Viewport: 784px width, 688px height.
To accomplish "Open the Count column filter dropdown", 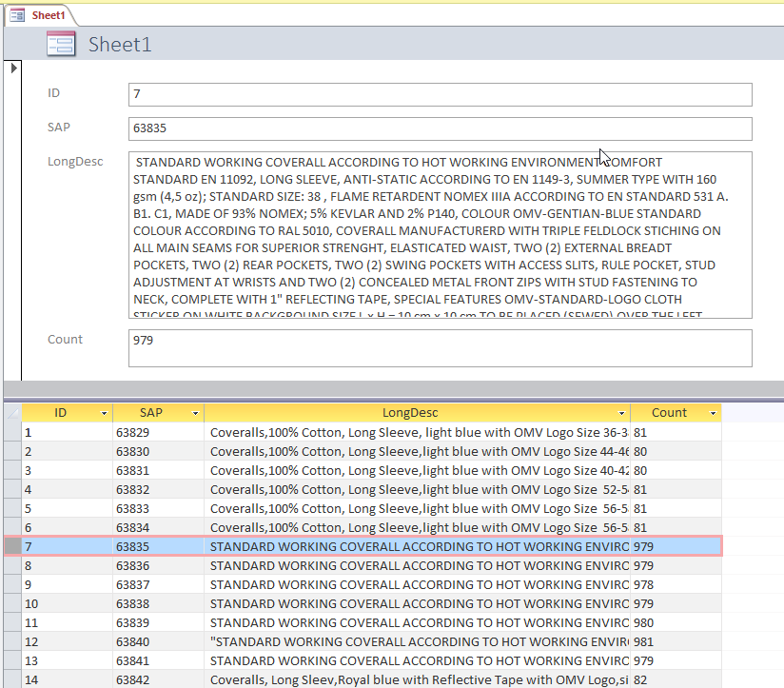I will coord(713,413).
